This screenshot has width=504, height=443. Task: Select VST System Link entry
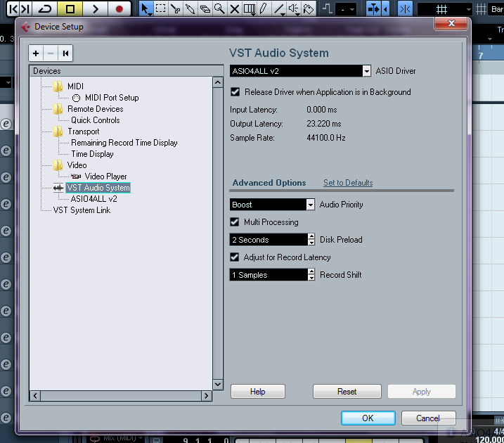[x=82, y=210]
